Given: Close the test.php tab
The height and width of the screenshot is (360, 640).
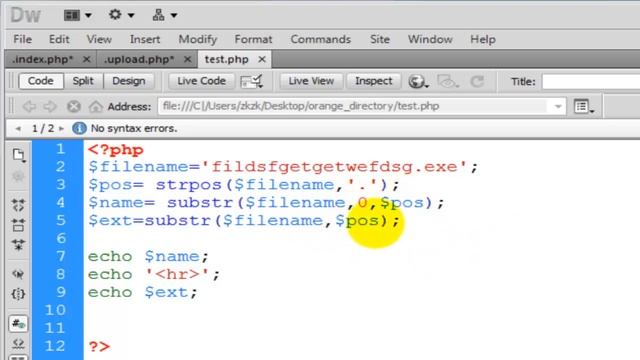Looking at the screenshot, I should click(262, 60).
